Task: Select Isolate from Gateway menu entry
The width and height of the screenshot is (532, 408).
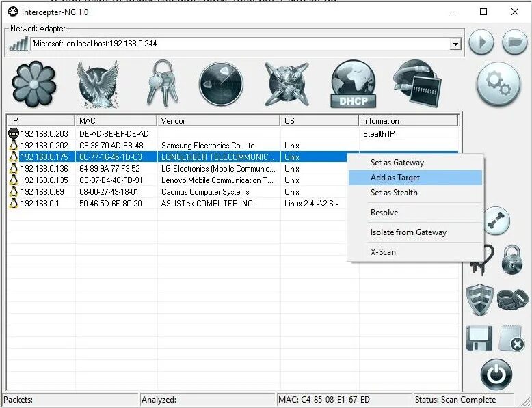Action: [x=415, y=232]
